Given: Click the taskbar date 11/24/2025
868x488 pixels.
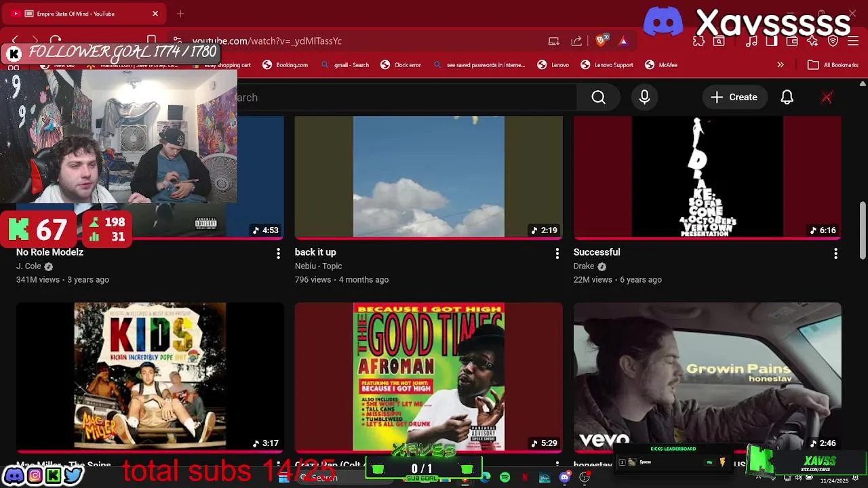Looking at the screenshot, I should (x=833, y=481).
